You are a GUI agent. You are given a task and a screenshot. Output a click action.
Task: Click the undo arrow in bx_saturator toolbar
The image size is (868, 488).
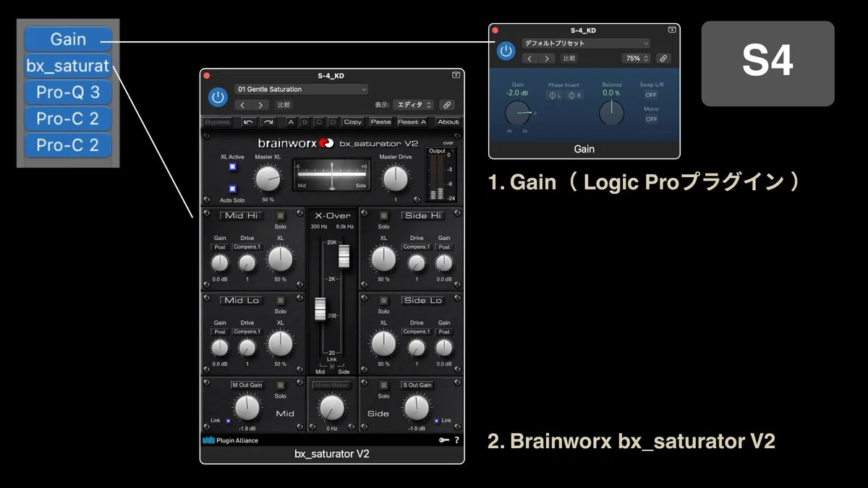click(x=249, y=122)
